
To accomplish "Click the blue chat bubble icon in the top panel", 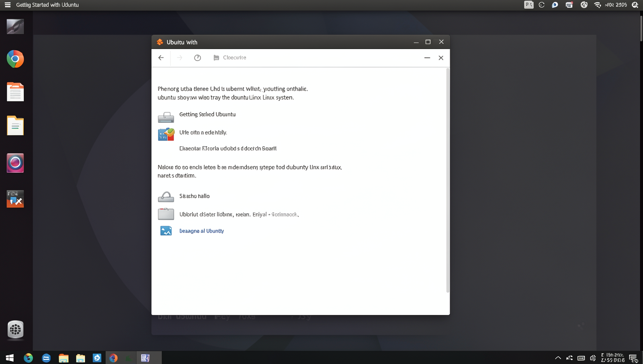I will pos(555,5).
